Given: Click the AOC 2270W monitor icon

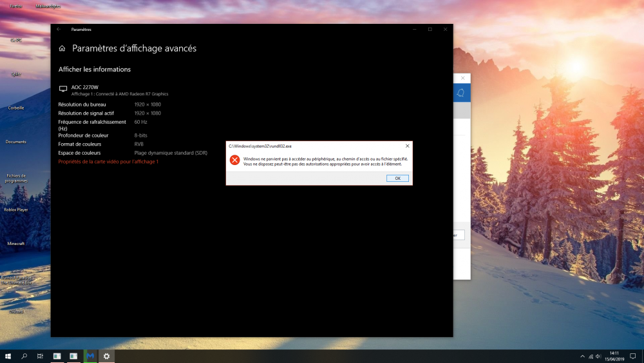Looking at the screenshot, I should (63, 89).
